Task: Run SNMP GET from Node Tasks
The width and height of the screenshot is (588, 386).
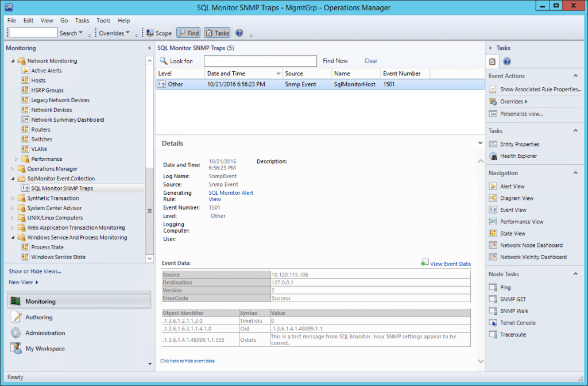Action: pyautogui.click(x=514, y=299)
